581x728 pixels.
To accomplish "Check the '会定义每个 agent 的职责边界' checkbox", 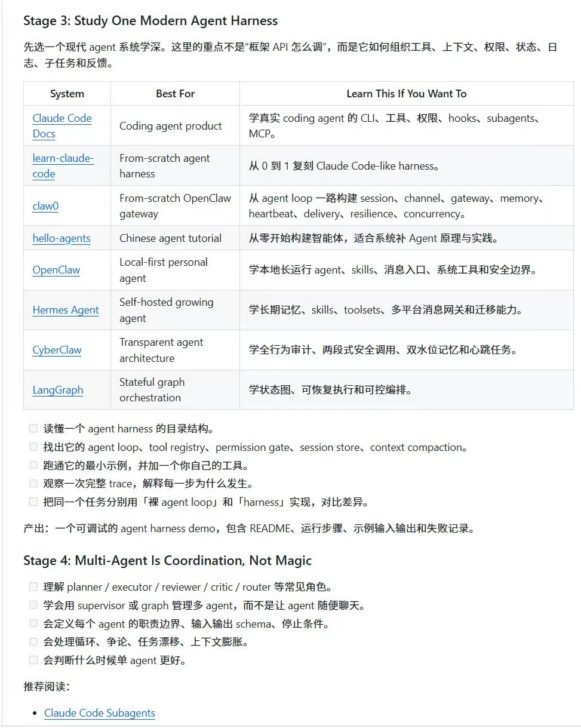I will click(33, 623).
